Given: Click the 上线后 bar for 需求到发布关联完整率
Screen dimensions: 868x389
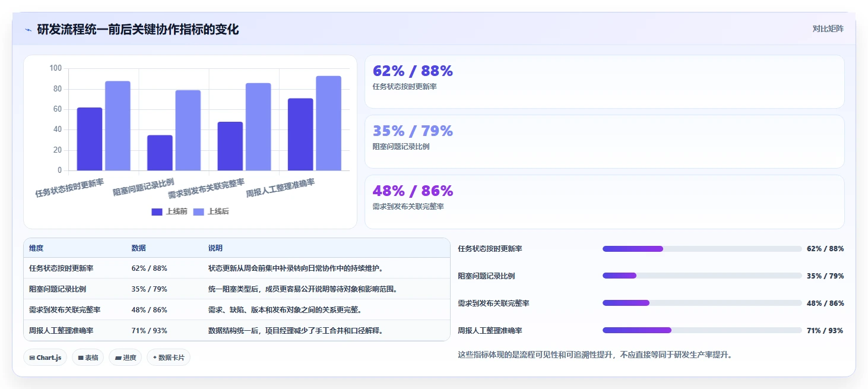Looking at the screenshot, I should click(258, 126).
